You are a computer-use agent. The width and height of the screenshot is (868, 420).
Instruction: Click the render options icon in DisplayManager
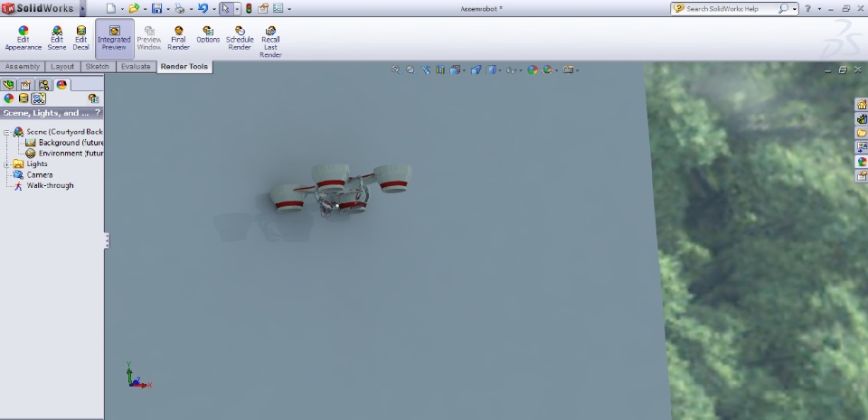click(93, 98)
